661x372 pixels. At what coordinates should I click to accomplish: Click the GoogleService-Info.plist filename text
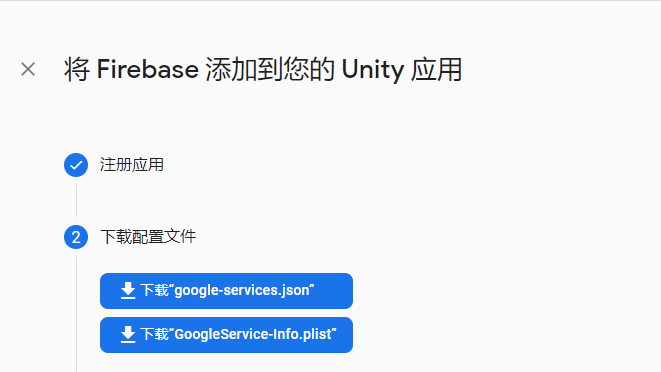tap(253, 334)
